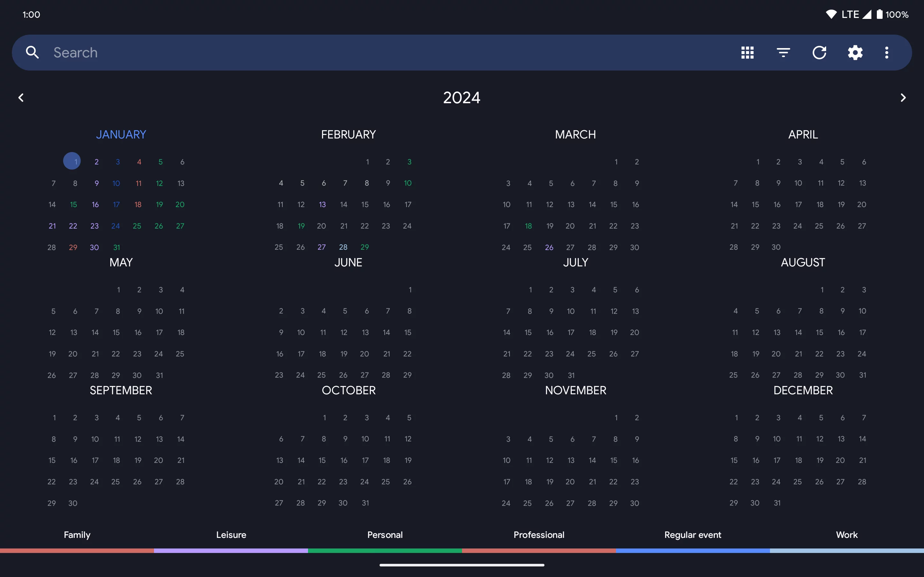The height and width of the screenshot is (577, 924).
Task: Select the Professional category label
Action: 539,535
